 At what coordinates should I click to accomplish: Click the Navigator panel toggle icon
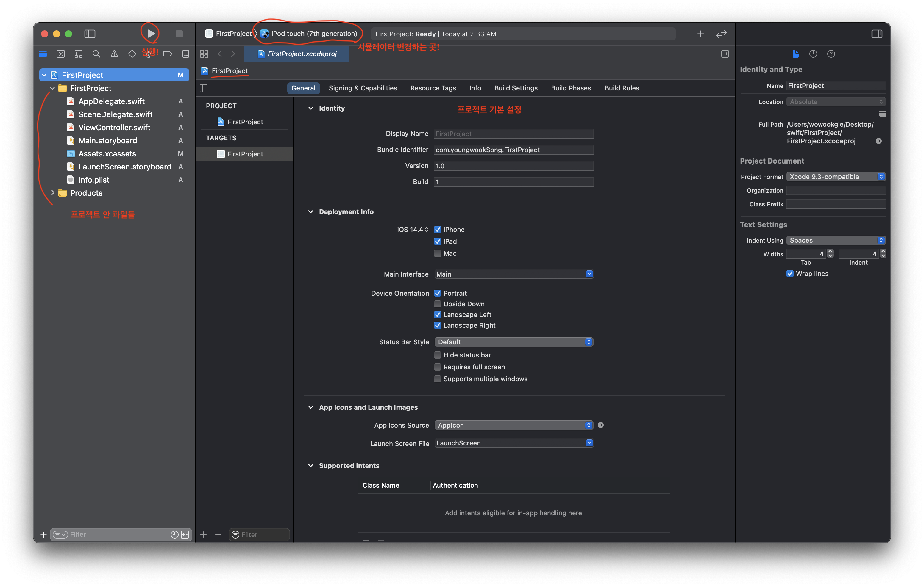click(x=90, y=33)
